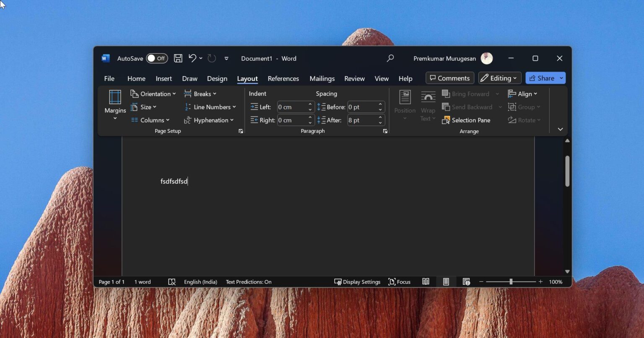Click Text Predictions: On indicator
Viewport: 644px width, 338px height.
click(248, 281)
